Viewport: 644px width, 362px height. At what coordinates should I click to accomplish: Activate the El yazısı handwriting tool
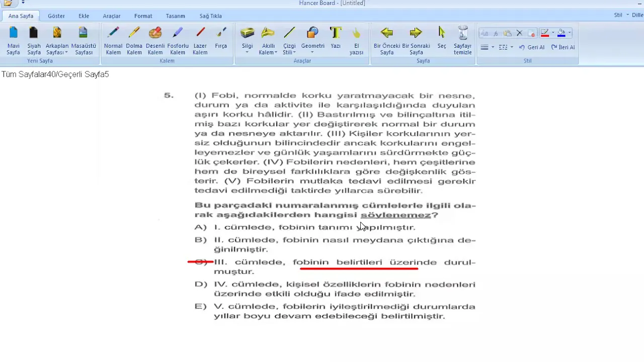point(356,41)
